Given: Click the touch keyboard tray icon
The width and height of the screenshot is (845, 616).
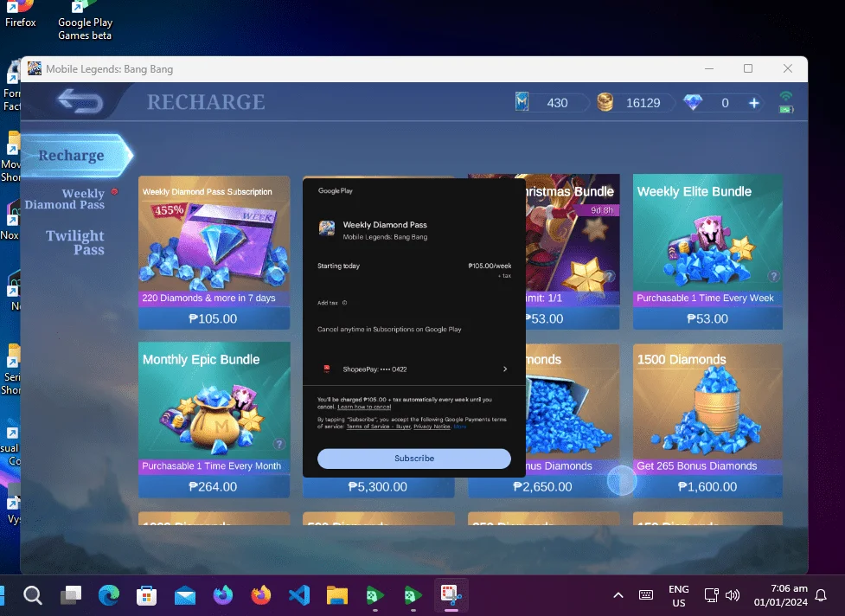Looking at the screenshot, I should [645, 595].
